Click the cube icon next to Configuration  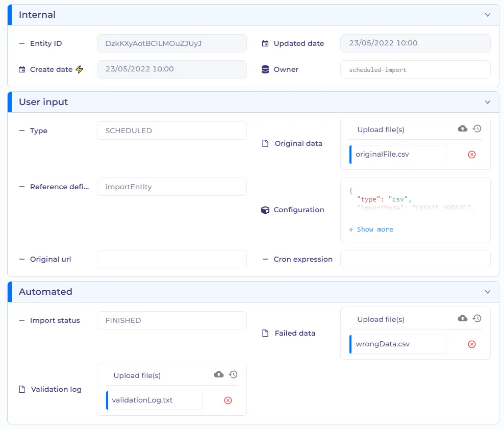tap(265, 210)
